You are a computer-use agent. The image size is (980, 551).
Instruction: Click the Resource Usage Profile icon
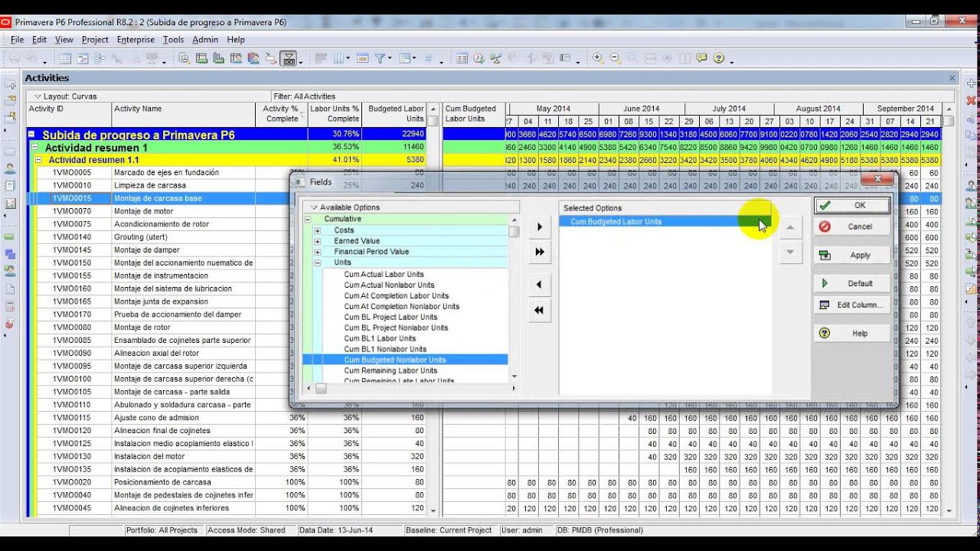click(253, 59)
